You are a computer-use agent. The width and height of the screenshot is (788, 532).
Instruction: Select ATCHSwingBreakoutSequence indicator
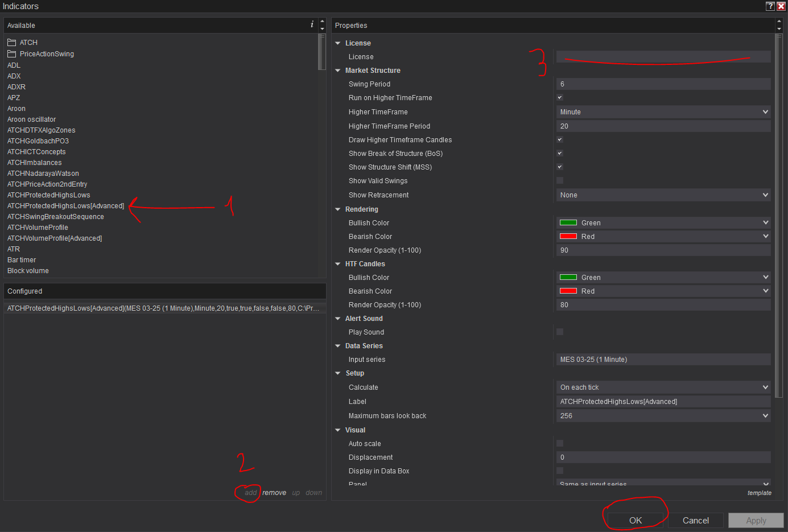point(55,217)
